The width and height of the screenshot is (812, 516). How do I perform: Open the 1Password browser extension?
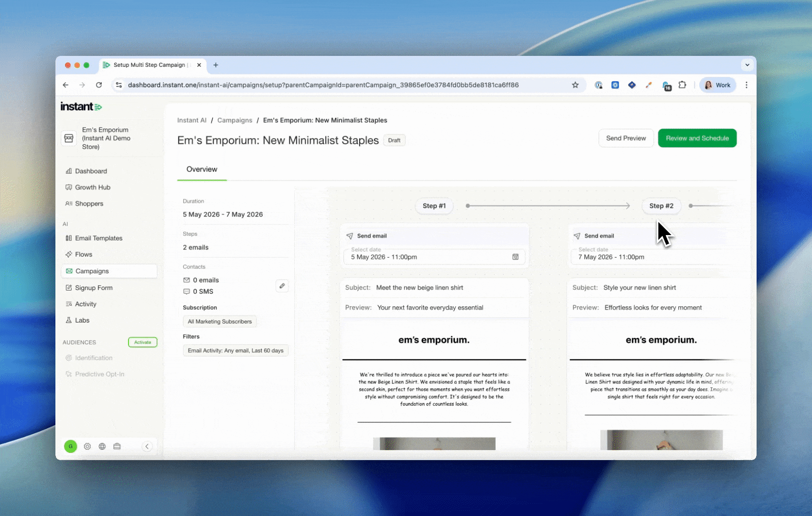tap(598, 85)
